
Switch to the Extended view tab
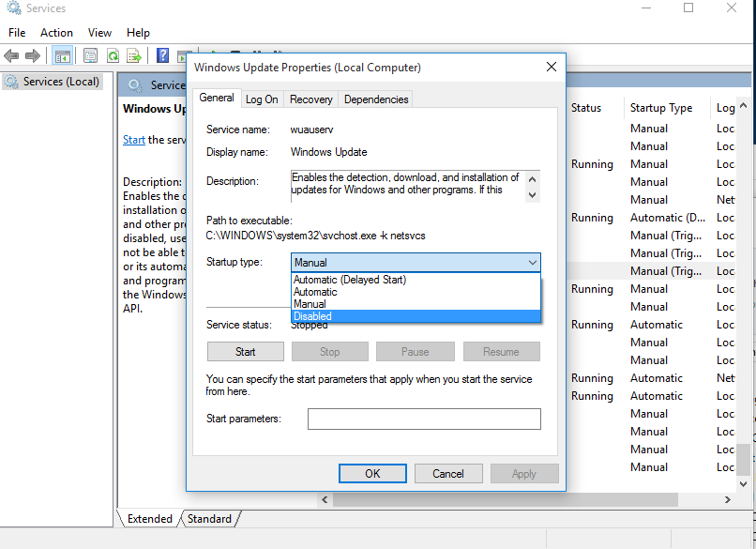tap(149, 519)
